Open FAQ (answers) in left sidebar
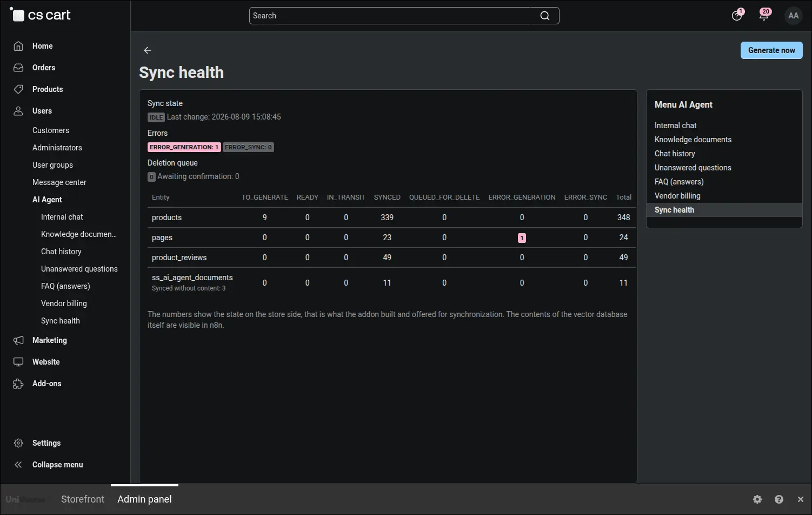This screenshot has width=812, height=515. (x=65, y=286)
